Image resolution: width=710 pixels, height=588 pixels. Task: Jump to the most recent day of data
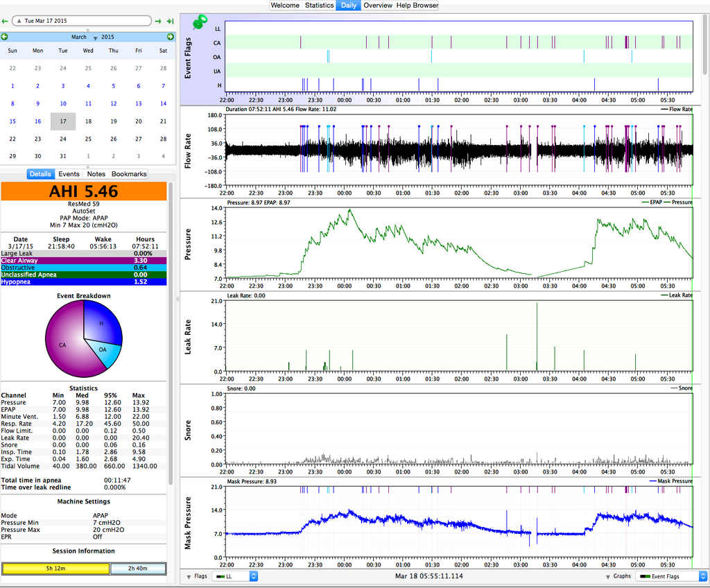click(170, 21)
